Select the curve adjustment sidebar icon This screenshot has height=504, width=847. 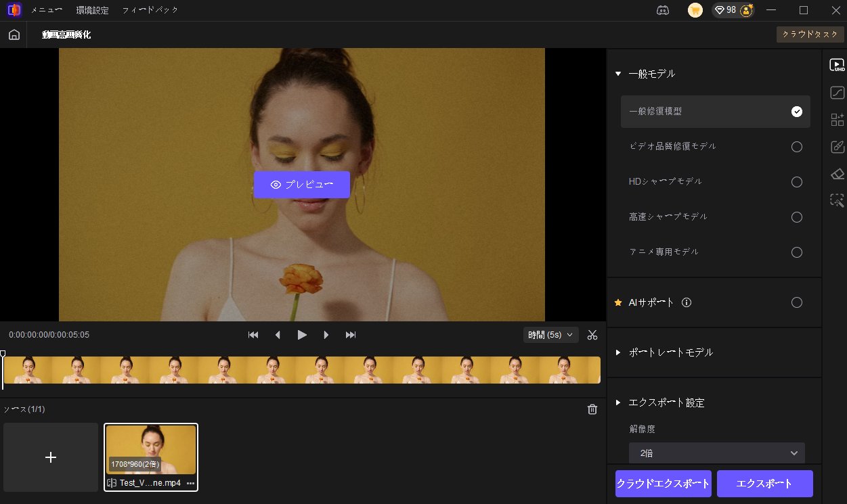pyautogui.click(x=838, y=93)
